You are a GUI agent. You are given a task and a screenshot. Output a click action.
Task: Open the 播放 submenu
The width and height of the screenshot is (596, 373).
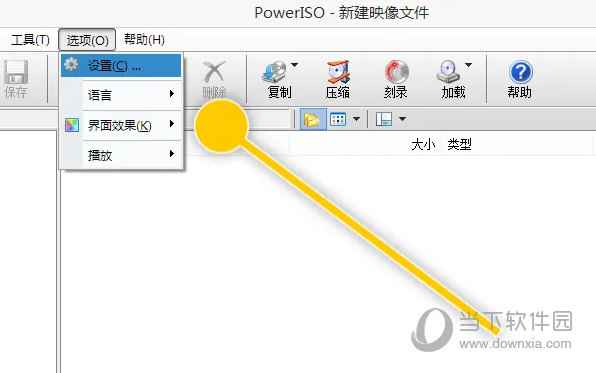(121, 155)
